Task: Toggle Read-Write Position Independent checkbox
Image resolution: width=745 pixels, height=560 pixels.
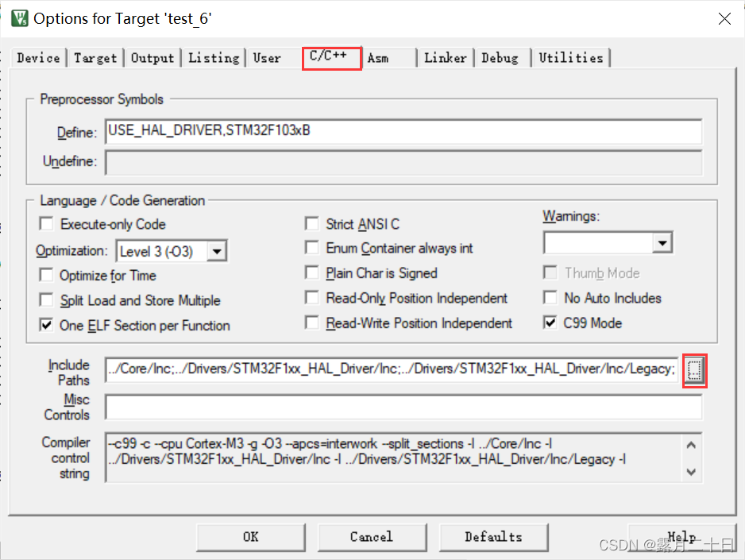Action: [x=311, y=323]
